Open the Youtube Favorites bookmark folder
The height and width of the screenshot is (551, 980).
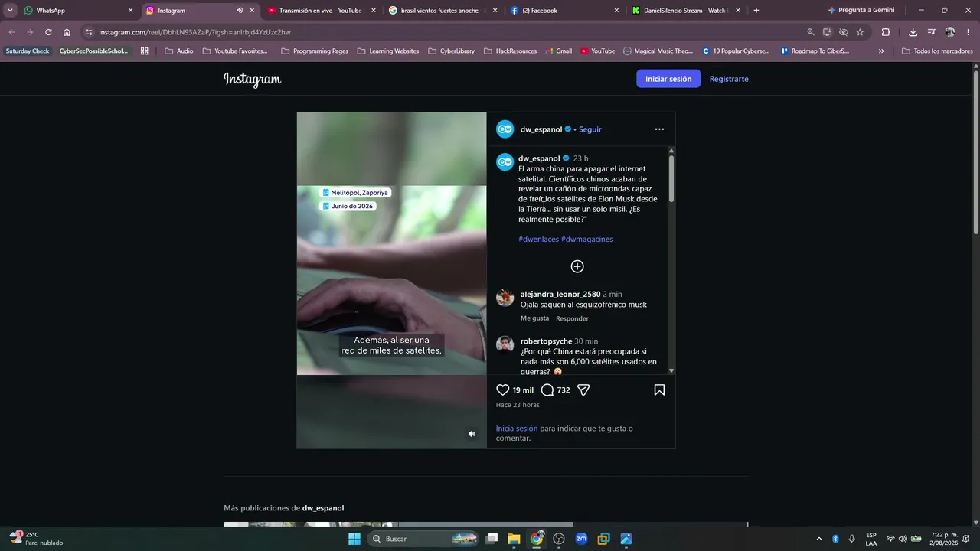pyautogui.click(x=235, y=51)
